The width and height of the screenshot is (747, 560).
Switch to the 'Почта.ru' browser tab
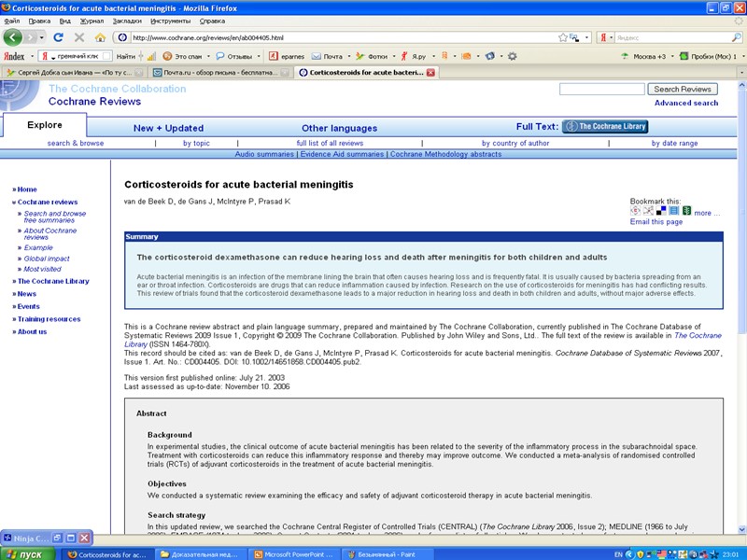tap(221, 73)
